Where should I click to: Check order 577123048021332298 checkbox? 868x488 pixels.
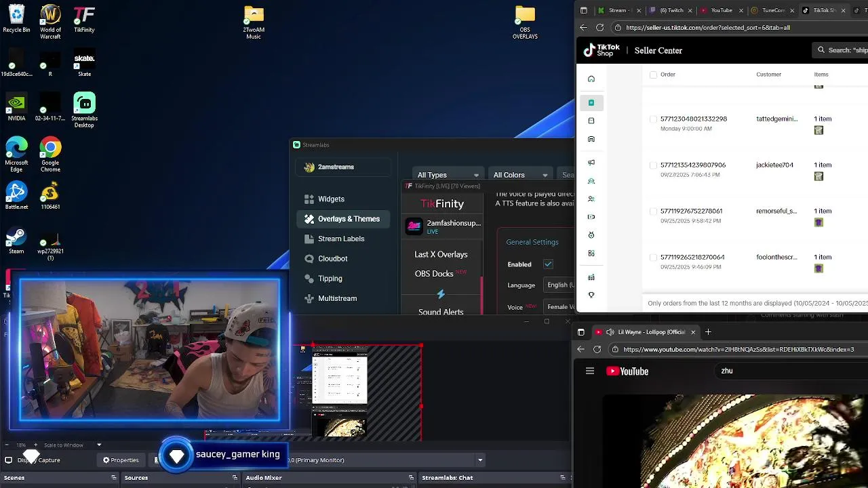(x=653, y=119)
